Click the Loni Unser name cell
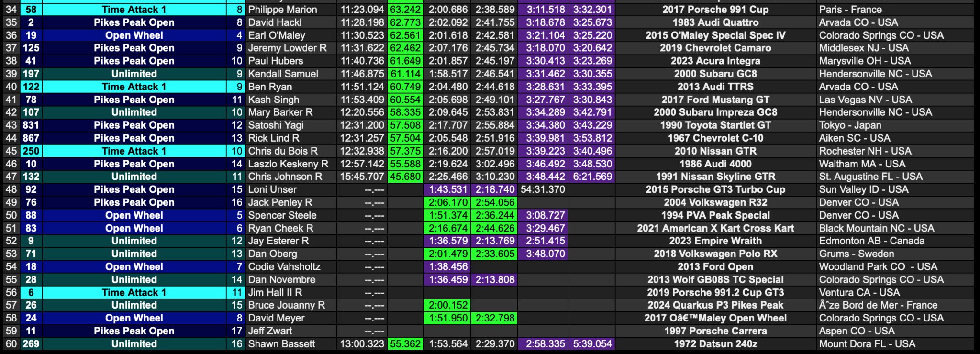Image resolution: width=980 pixels, height=354 pixels. pyautogui.click(x=272, y=189)
